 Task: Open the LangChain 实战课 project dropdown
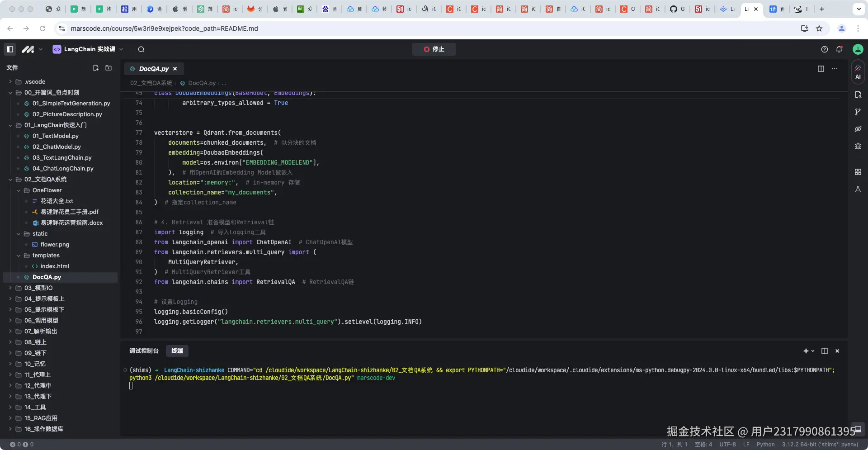[121, 49]
